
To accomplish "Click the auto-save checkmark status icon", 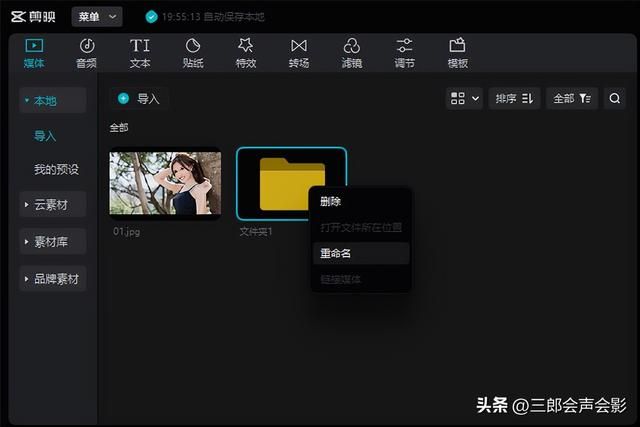I will tap(151, 17).
